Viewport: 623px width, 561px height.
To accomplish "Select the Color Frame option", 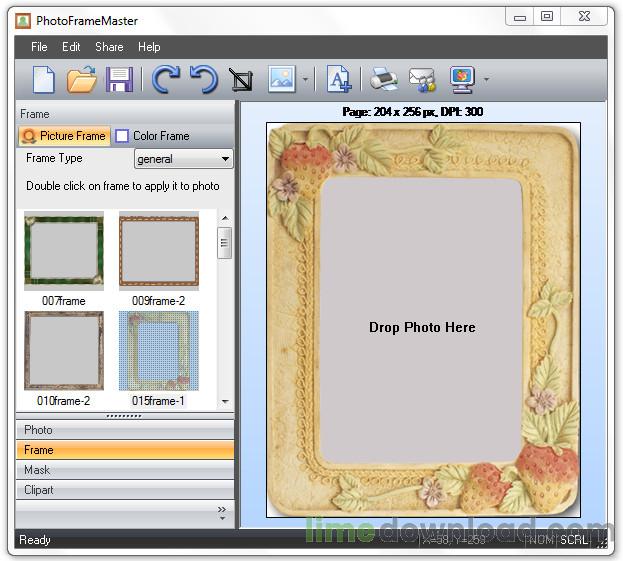I will coord(151,136).
